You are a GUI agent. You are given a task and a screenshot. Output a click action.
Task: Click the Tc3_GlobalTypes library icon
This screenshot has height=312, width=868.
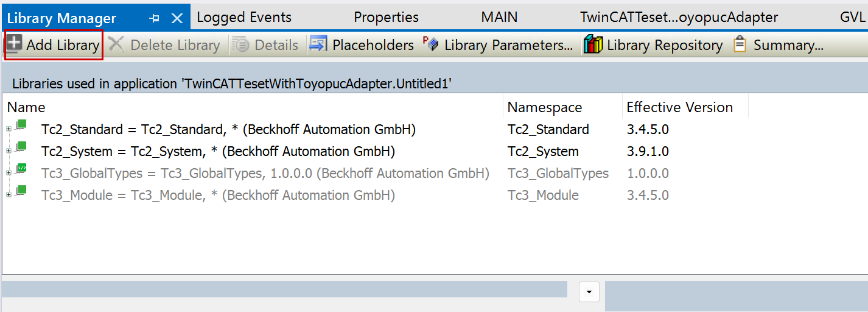21,169
